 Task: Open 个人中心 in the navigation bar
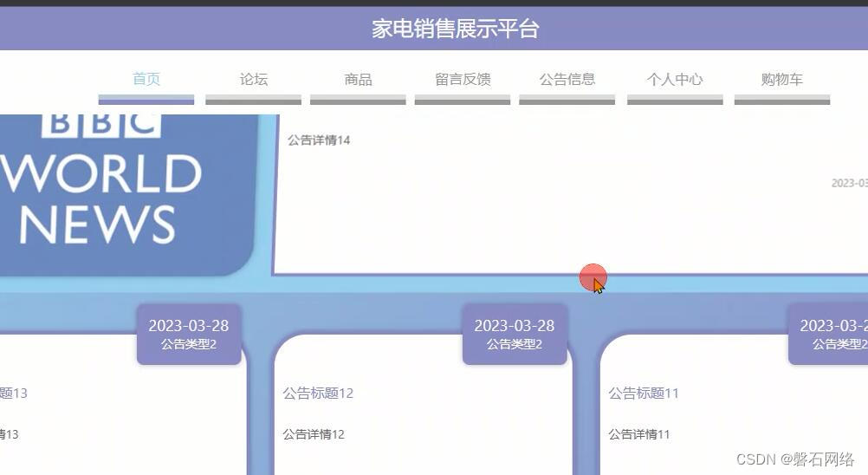click(675, 79)
